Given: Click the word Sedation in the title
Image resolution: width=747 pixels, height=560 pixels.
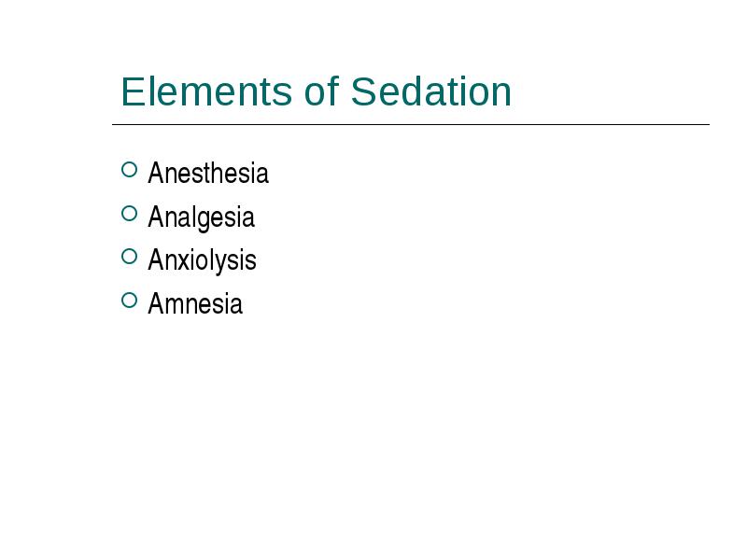Looking at the screenshot, I should tap(431, 91).
